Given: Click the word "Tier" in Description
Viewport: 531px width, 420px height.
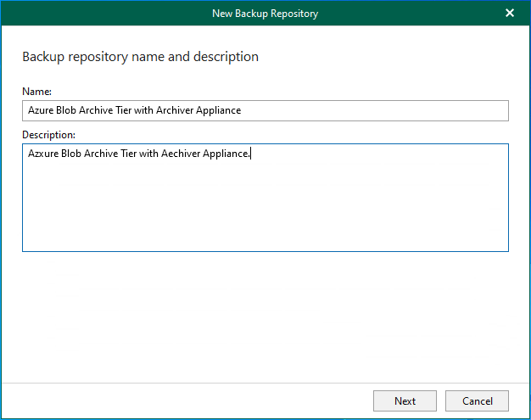Looking at the screenshot, I should pyautogui.click(x=127, y=154).
